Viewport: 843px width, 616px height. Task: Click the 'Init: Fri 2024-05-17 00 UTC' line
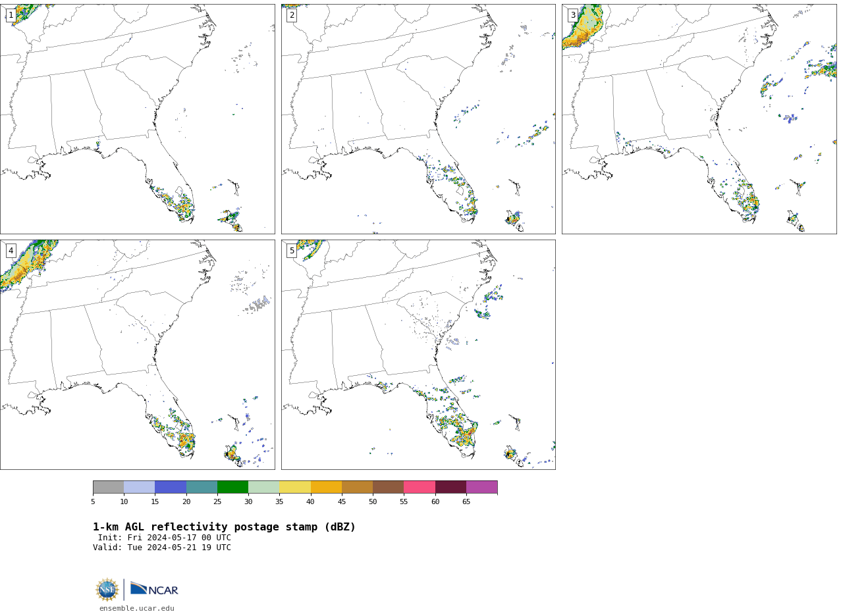tap(165, 538)
